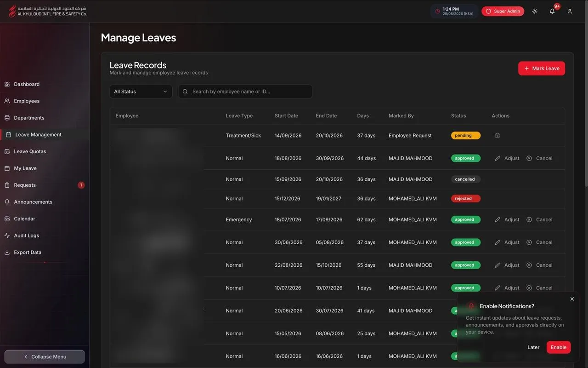Click the pending status badge

pos(465,136)
